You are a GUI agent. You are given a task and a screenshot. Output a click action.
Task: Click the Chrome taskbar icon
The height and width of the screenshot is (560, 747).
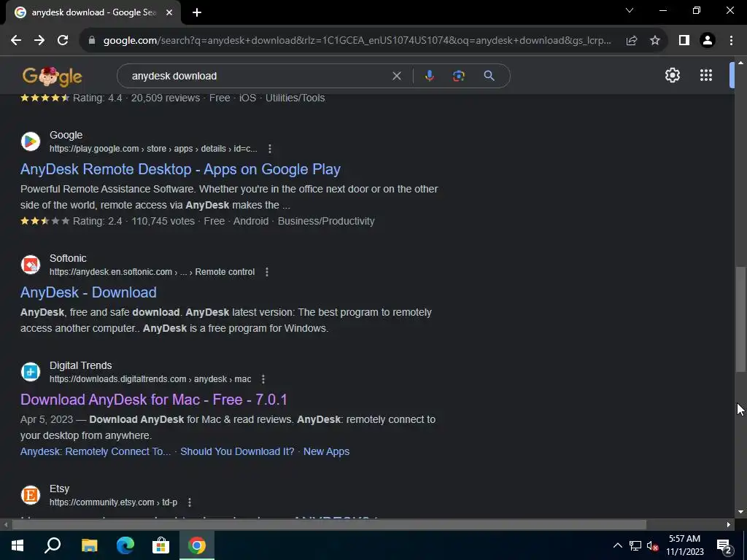197,545
